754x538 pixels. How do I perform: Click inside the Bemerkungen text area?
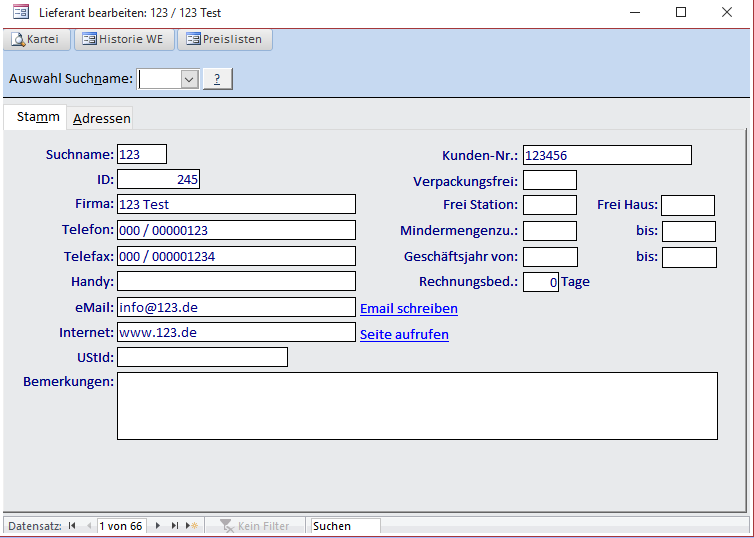click(417, 406)
